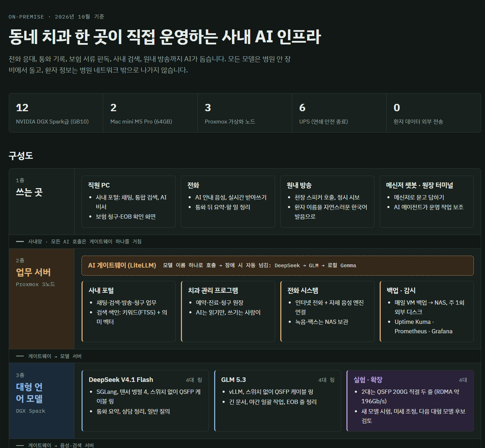Click the 'Mac mini M5 Pro (64GB)' stat card
Viewport: 485px width, 448px height.
point(150,113)
